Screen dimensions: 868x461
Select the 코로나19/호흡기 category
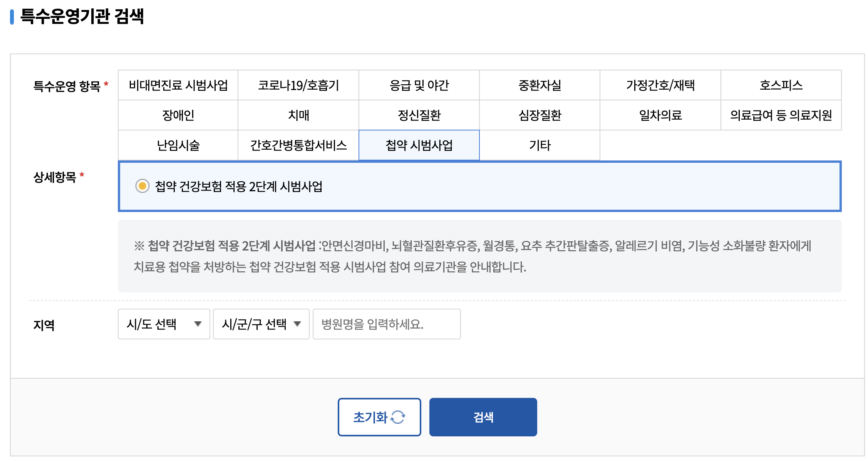(299, 86)
